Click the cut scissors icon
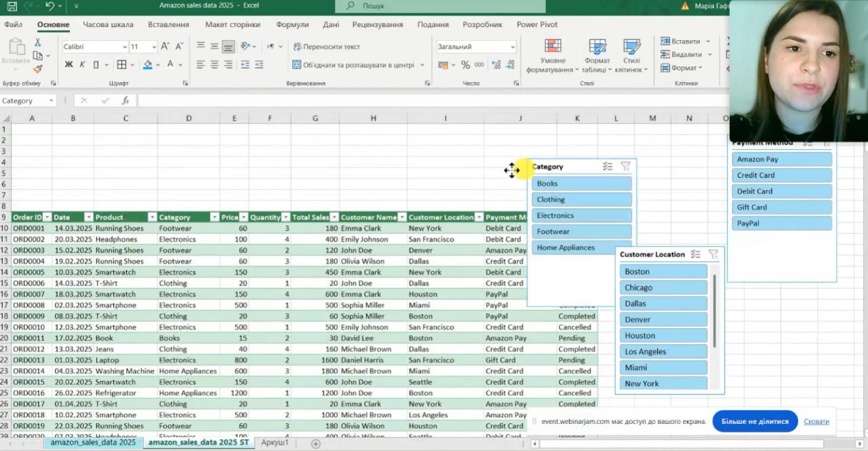 [x=38, y=43]
